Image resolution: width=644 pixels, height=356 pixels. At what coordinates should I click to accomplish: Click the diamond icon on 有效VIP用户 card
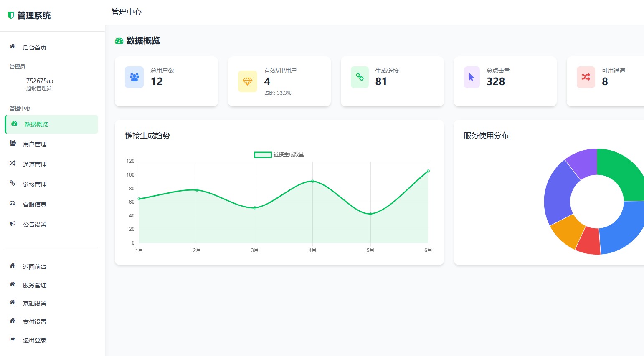(x=247, y=81)
